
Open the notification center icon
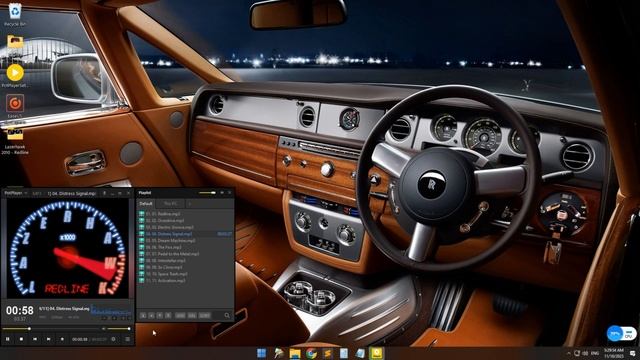coord(632,353)
